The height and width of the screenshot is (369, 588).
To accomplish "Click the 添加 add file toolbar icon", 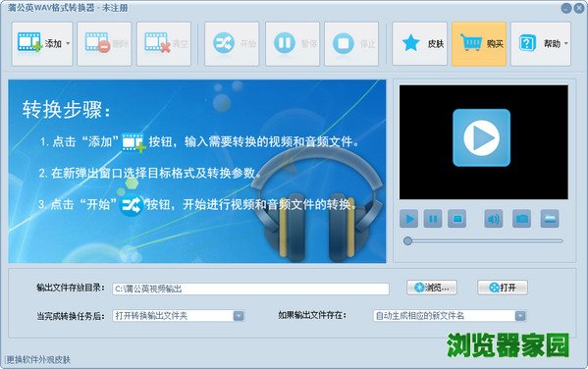I will (29, 42).
